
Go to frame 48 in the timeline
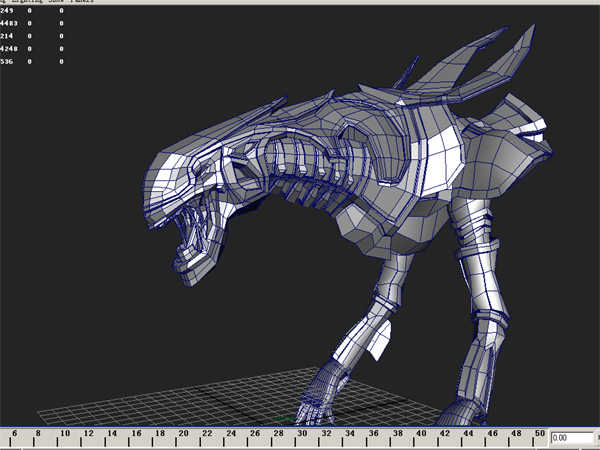pyautogui.click(x=516, y=433)
